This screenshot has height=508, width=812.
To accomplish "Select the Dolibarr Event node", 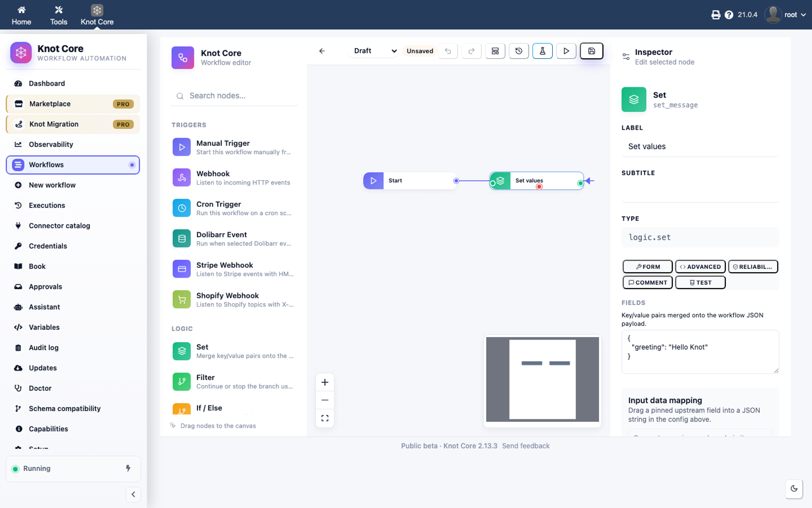I will (233, 238).
